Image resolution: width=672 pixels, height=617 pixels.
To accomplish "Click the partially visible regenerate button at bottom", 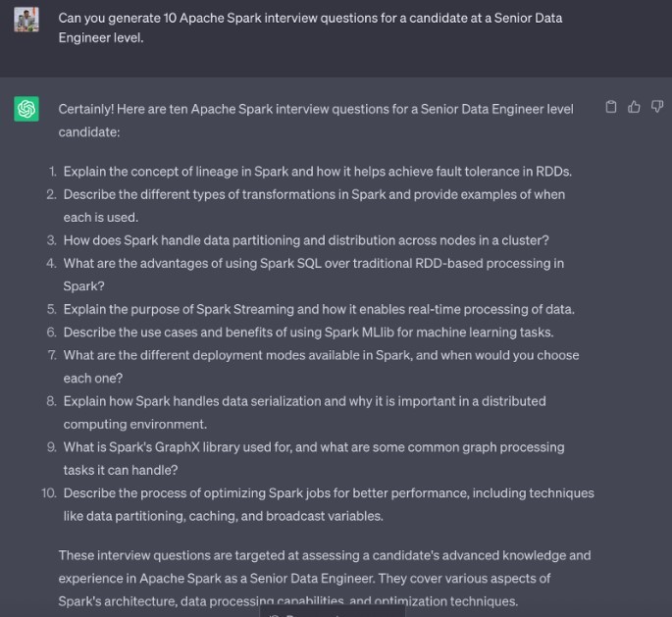I will (334, 612).
